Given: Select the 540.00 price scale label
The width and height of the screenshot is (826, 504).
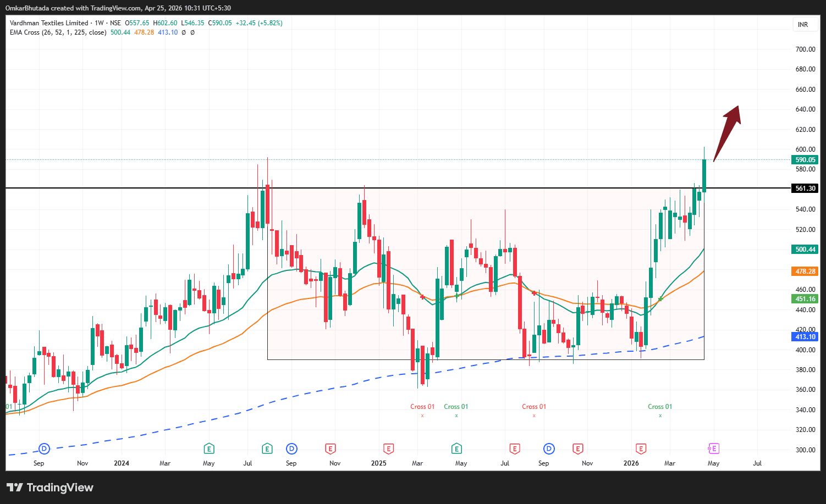Looking at the screenshot, I should tap(805, 209).
